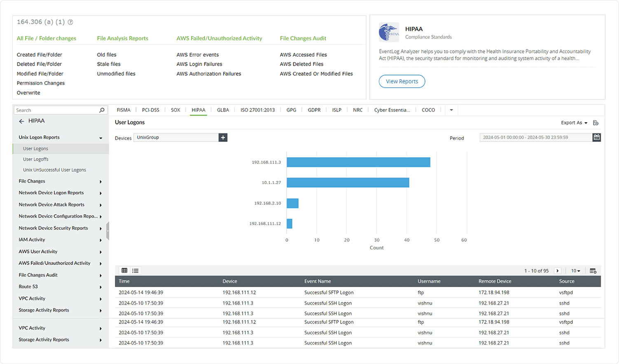Switch to the GDPR compliance tab
The height and width of the screenshot is (364, 619).
point(314,110)
